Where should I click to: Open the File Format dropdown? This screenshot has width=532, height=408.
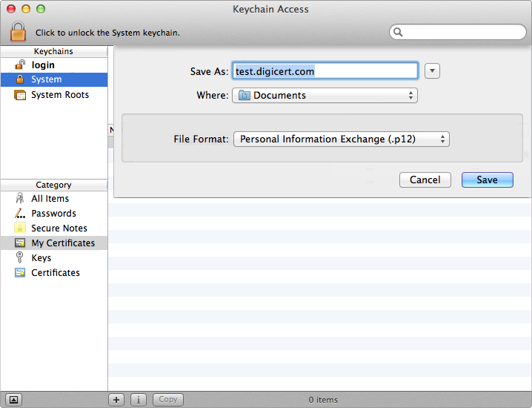click(x=341, y=139)
